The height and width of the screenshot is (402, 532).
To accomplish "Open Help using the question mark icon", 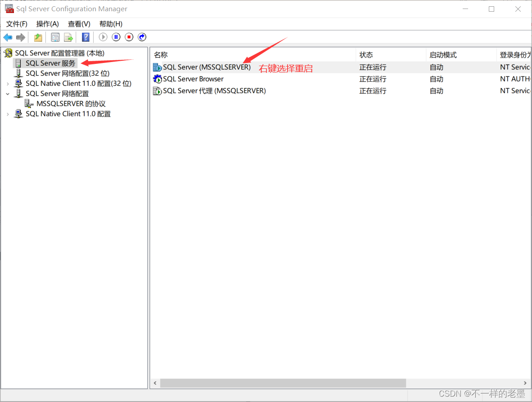I will tap(86, 37).
